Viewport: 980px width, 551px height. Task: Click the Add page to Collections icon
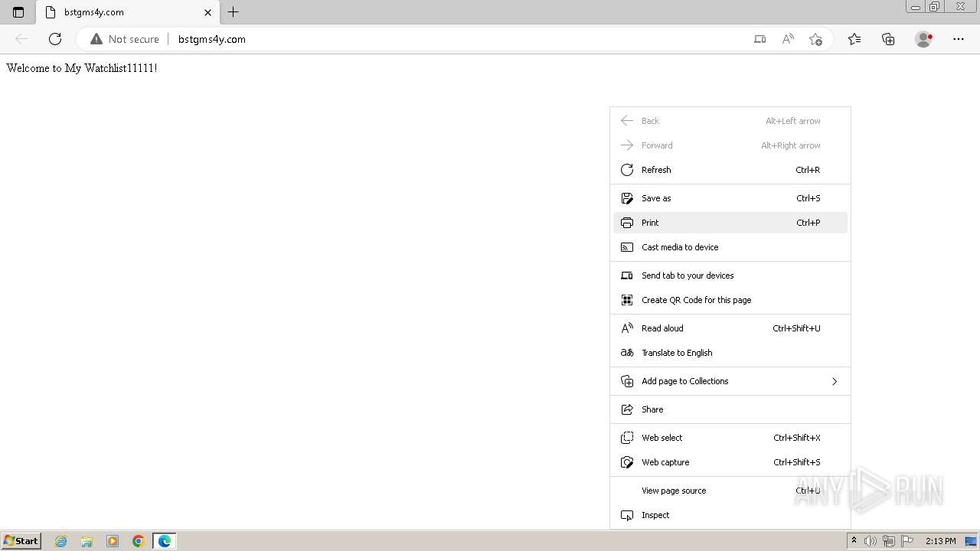pos(627,381)
